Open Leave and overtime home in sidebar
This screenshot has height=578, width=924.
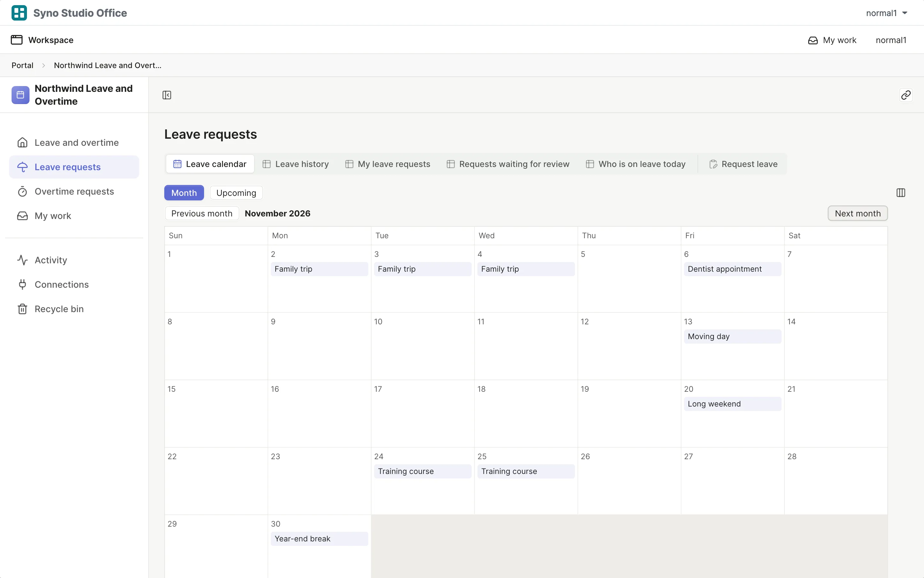pyautogui.click(x=74, y=143)
